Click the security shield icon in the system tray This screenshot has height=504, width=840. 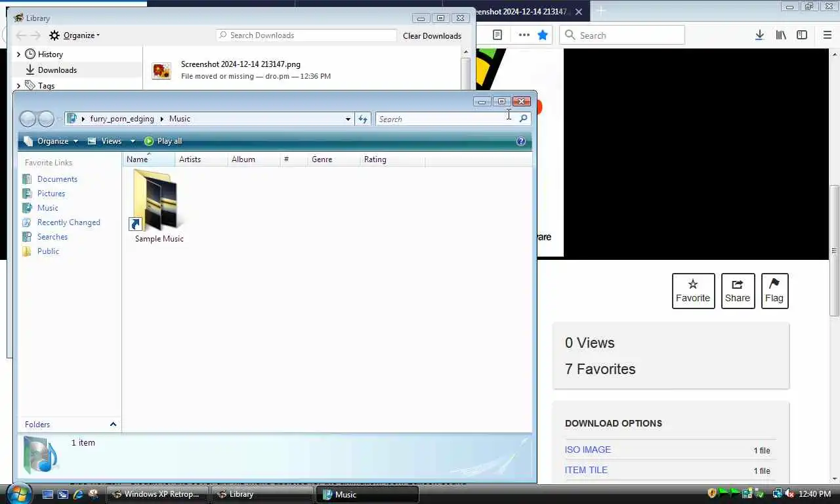click(x=712, y=493)
